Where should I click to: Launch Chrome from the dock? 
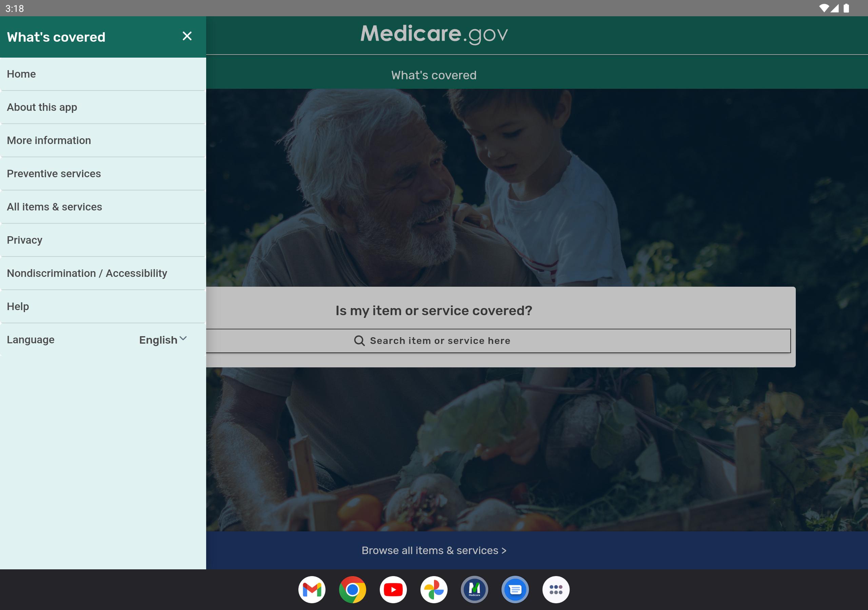pyautogui.click(x=352, y=590)
